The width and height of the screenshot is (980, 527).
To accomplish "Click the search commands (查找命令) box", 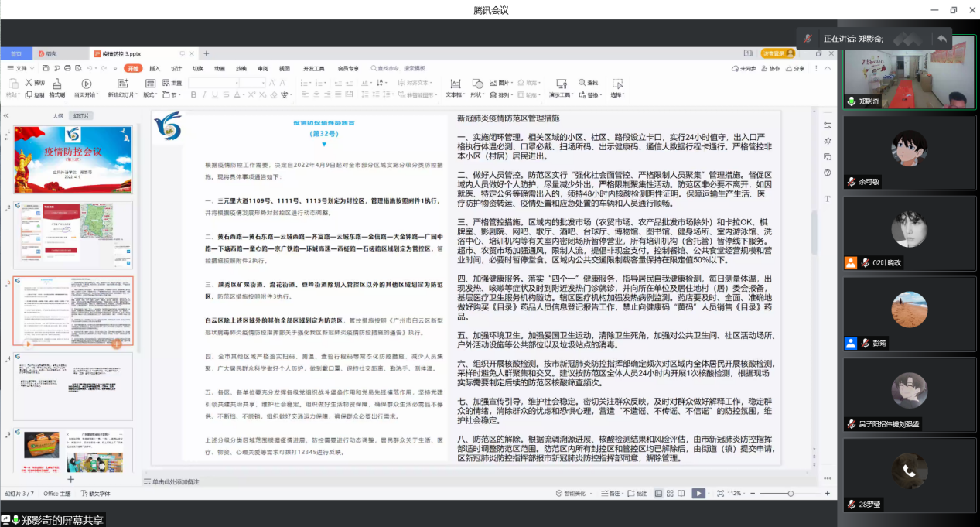I will coord(398,68).
